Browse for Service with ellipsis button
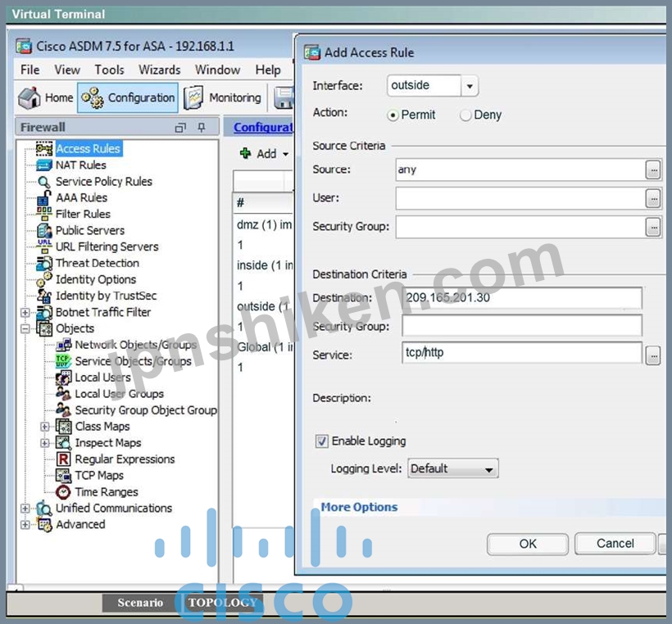 click(x=653, y=356)
